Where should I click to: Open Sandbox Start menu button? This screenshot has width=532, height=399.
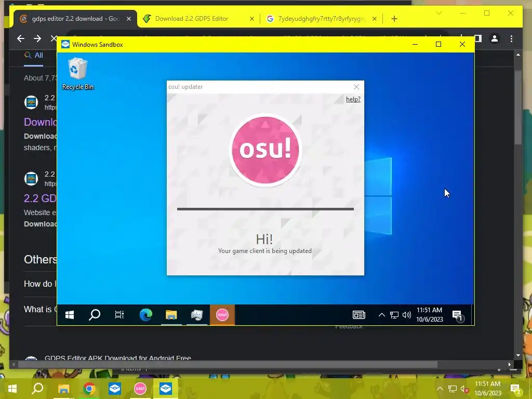[70, 315]
